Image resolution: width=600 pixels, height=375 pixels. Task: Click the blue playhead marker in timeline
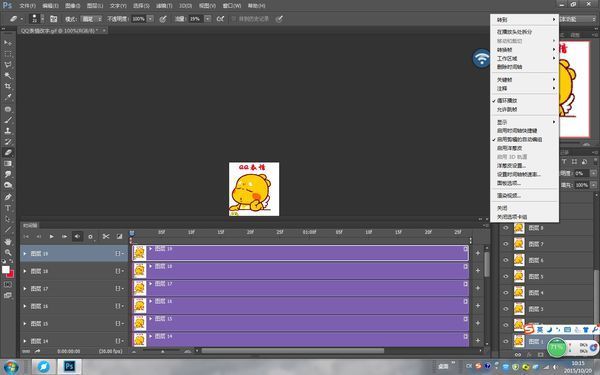tap(132, 233)
